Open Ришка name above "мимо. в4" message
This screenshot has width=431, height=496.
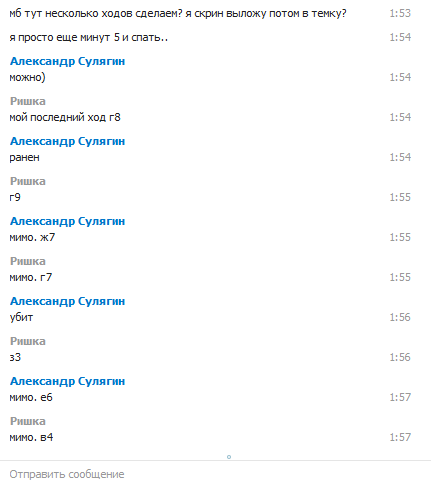coord(28,421)
